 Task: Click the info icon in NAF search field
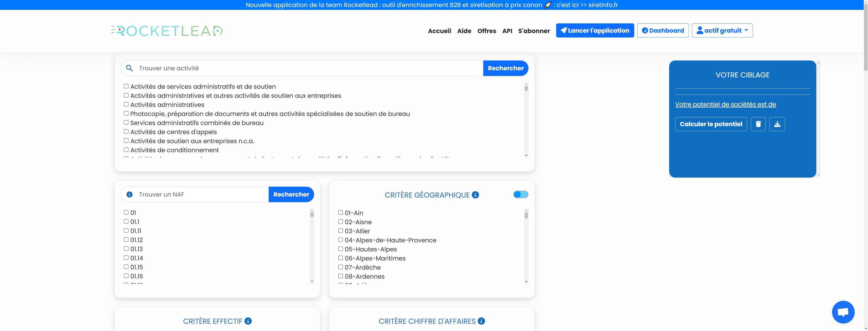coord(129,195)
